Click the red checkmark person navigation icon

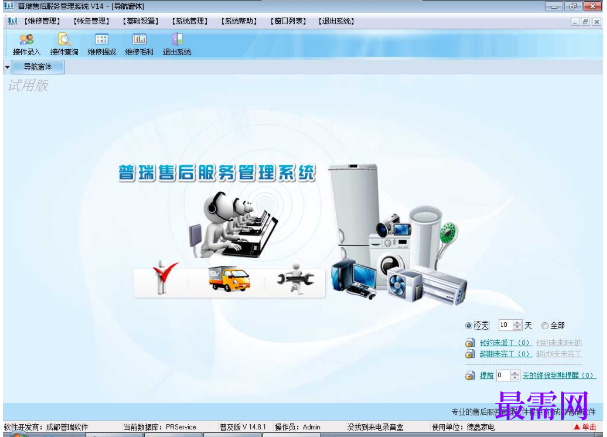click(164, 278)
